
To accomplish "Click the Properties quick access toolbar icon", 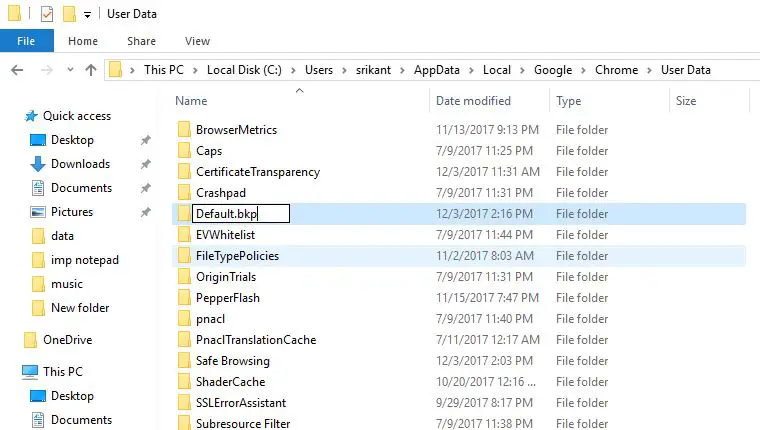I will coord(47,14).
